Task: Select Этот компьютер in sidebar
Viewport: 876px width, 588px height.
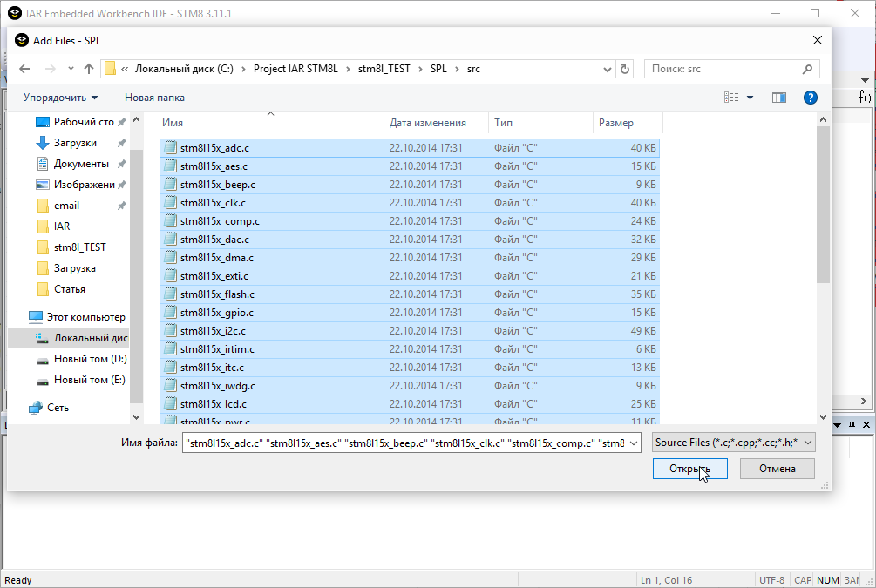Action: (x=77, y=317)
